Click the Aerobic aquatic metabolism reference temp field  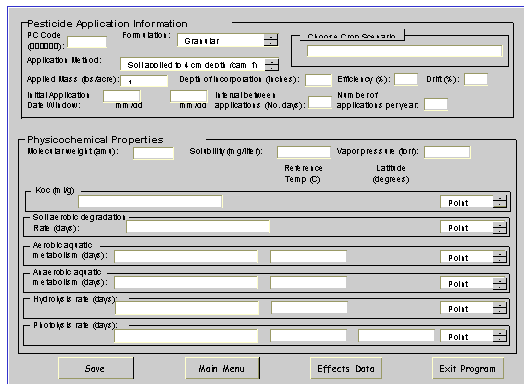[308, 256]
